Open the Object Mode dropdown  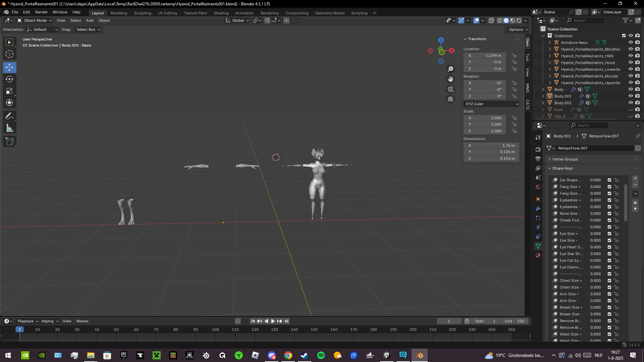35,20
